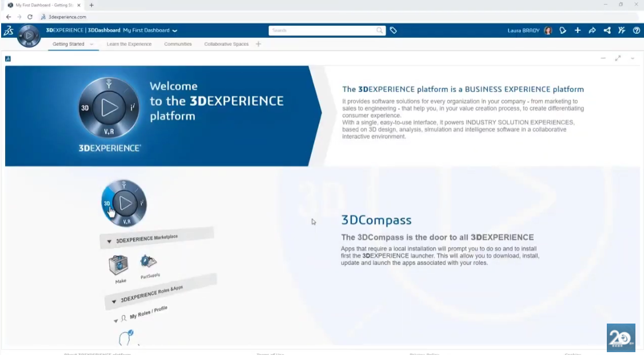Viewport: 644px width, 355px height.
Task: Click the small widget icon above the banner
Action: click(x=8, y=59)
